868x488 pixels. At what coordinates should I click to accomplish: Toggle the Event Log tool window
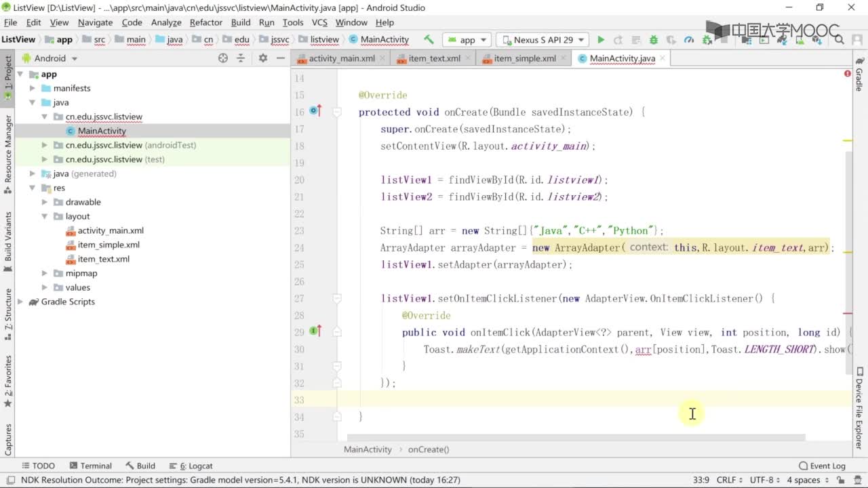822,466
